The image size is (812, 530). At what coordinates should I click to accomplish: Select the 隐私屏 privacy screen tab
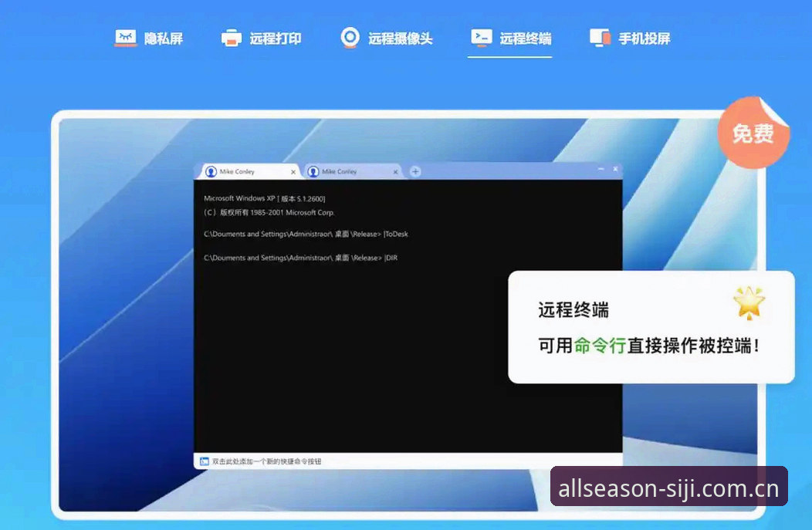click(149, 39)
